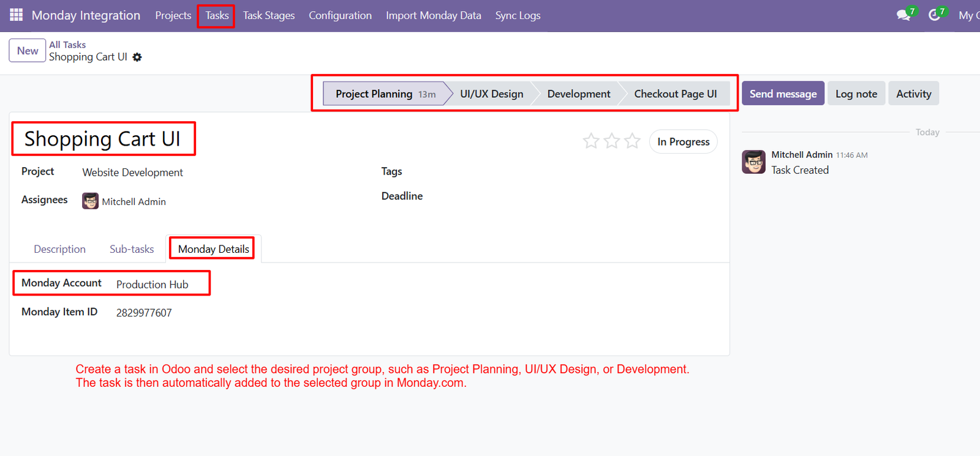
Task: Set priority with the second star
Action: click(x=612, y=141)
